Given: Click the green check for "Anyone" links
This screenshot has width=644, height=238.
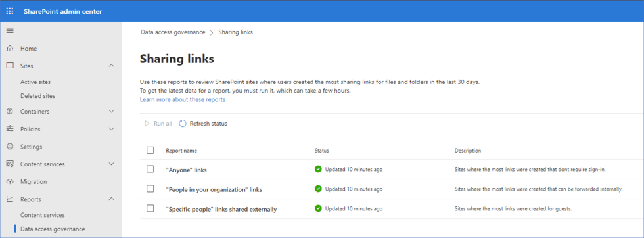Looking at the screenshot, I should pos(318,169).
